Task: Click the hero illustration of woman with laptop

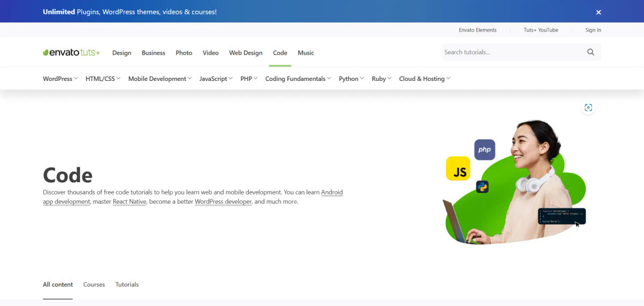Action: click(x=515, y=182)
